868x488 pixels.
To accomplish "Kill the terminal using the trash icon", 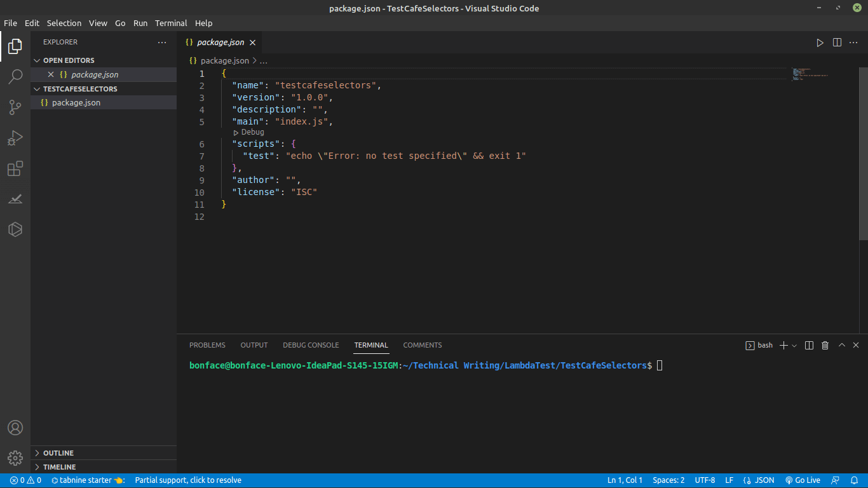I will [825, 345].
